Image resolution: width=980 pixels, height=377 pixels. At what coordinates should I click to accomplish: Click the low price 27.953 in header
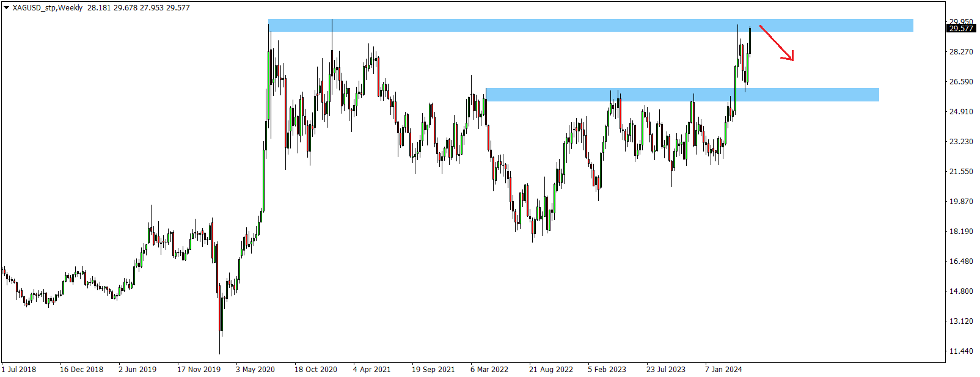[152, 8]
